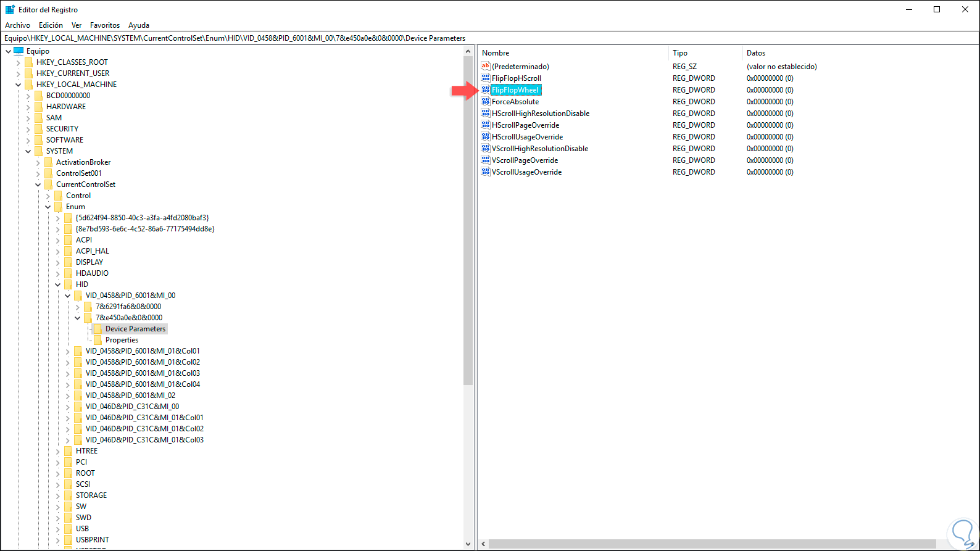The height and width of the screenshot is (551, 980).
Task: Select the {5d624f94-8850-40c3-a3fa-a4fd2080baf3} key
Action: [x=142, y=218]
